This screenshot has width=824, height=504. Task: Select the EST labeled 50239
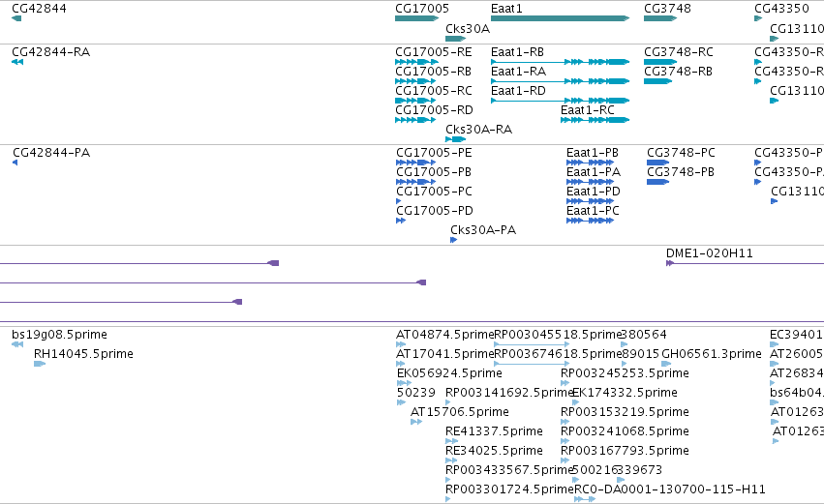(416, 393)
